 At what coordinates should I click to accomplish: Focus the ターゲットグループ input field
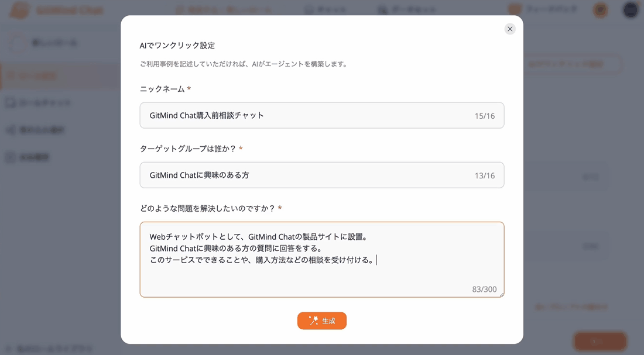point(322,175)
